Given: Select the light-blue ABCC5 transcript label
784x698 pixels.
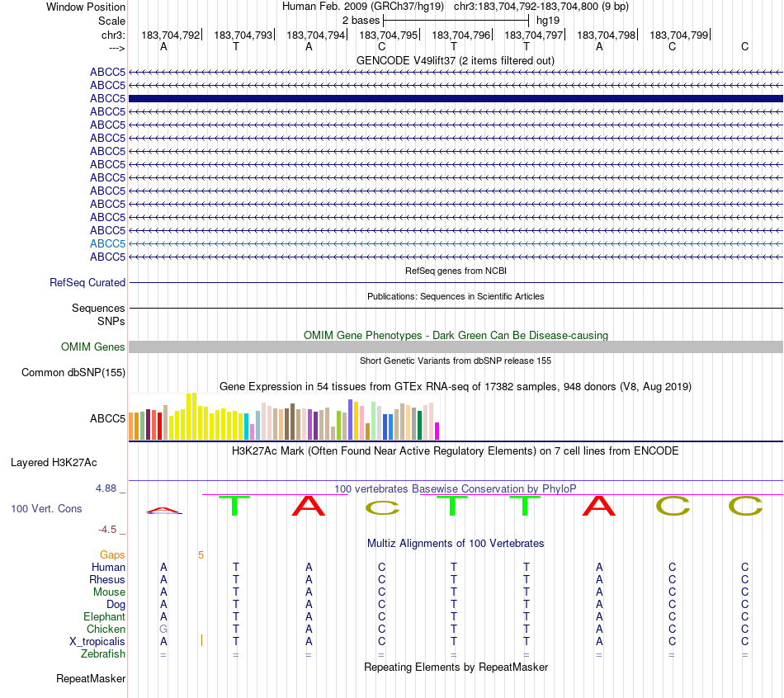Looking at the screenshot, I should 107,243.
